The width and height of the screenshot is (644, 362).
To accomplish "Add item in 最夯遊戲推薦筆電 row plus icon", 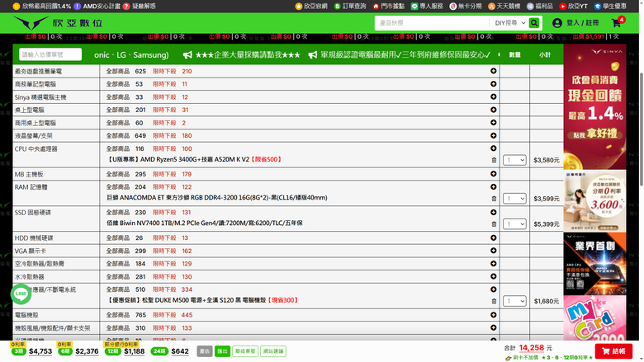I will pos(493,71).
